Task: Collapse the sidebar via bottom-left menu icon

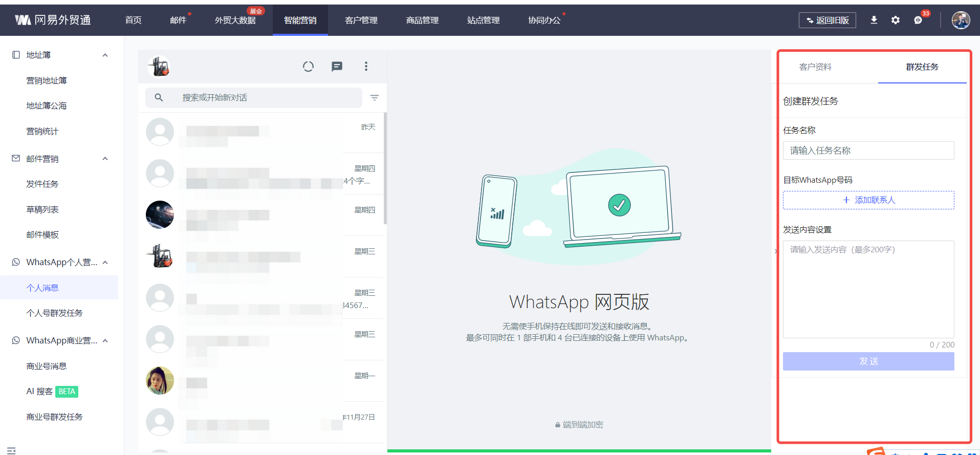Action: (11, 450)
